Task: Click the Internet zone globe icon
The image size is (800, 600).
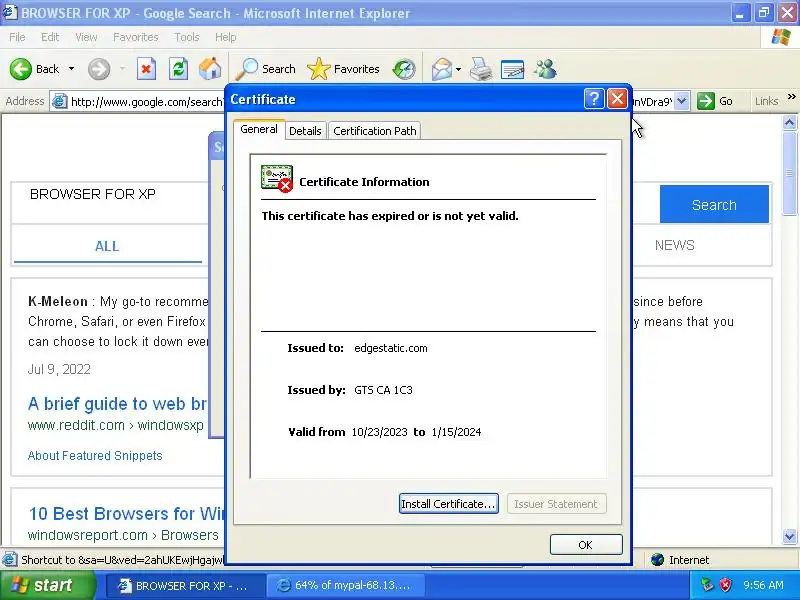Action: (658, 560)
